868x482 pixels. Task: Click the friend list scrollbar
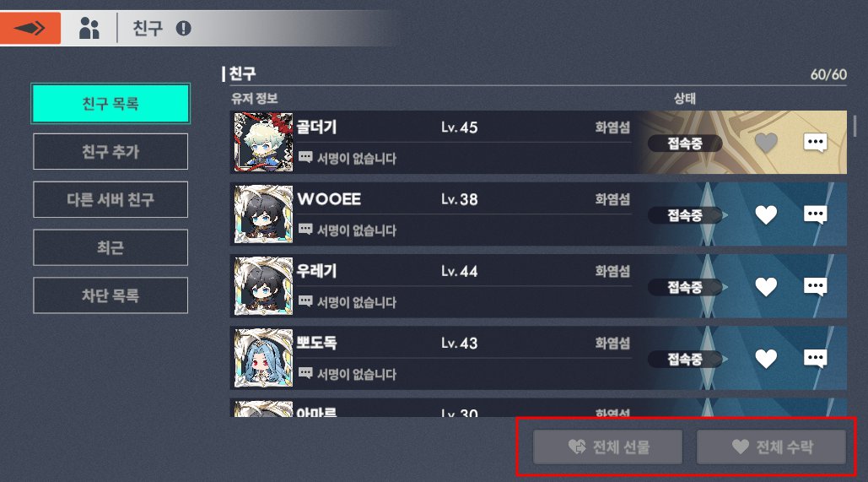(x=855, y=126)
